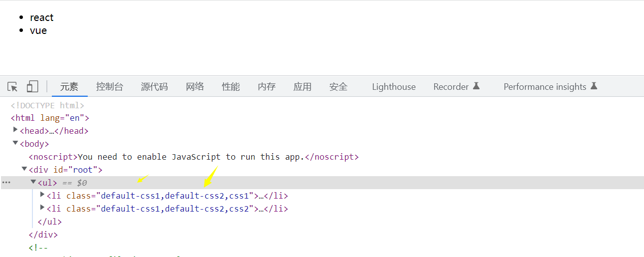Select the 应用 tab
This screenshot has height=257, width=644.
[303, 87]
